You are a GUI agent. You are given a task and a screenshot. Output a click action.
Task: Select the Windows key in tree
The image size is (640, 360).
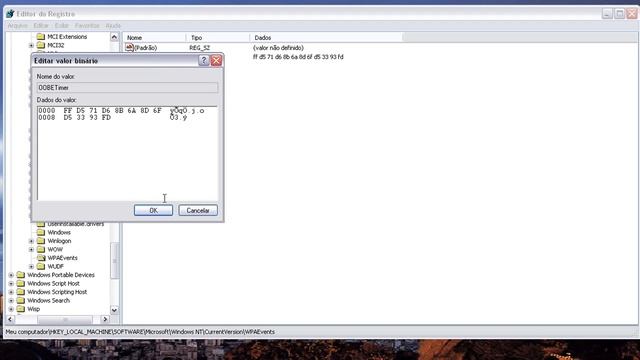click(59, 232)
